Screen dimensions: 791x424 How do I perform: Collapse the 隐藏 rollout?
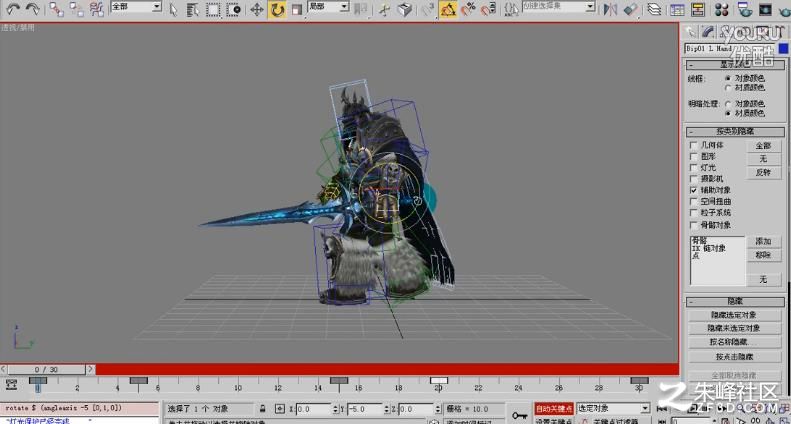click(x=735, y=301)
